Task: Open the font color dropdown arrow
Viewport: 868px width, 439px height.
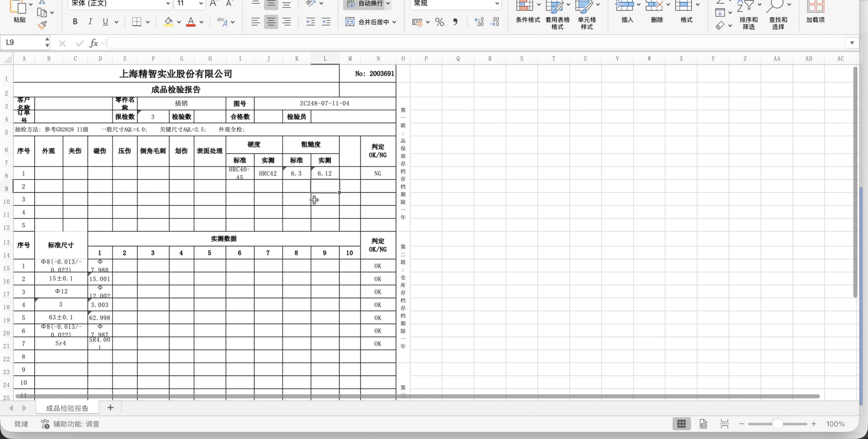Action: click(201, 22)
